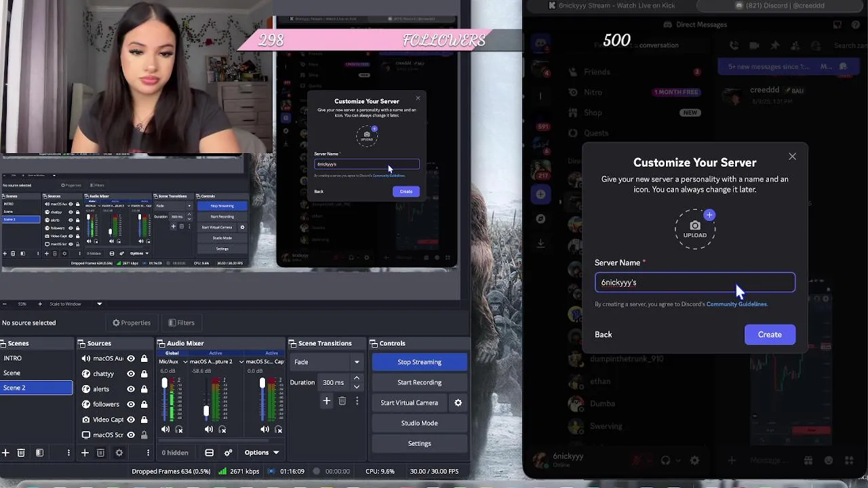The image size is (868, 488).
Task: Open Discord pinned messages pin icon
Action: pos(775,45)
